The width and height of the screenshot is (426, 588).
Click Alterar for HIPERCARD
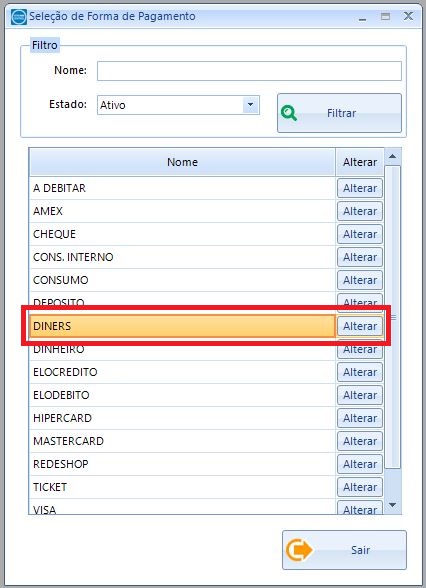pos(360,418)
